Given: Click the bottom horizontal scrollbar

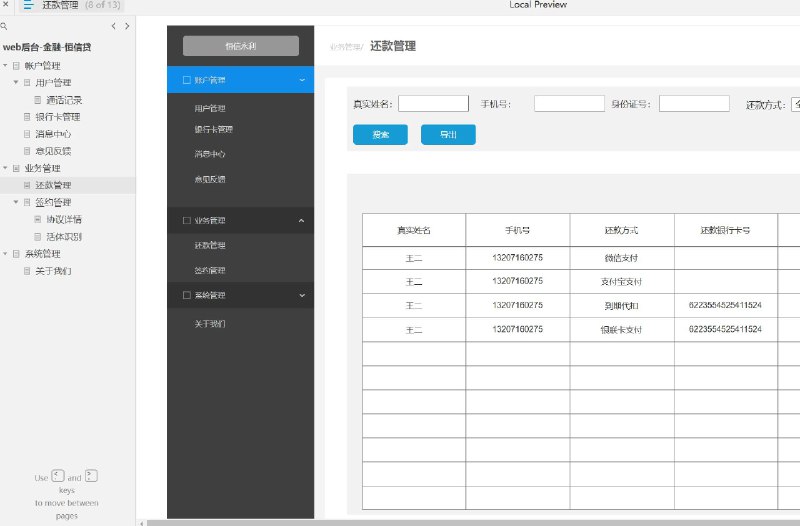Looking at the screenshot, I should (473, 523).
